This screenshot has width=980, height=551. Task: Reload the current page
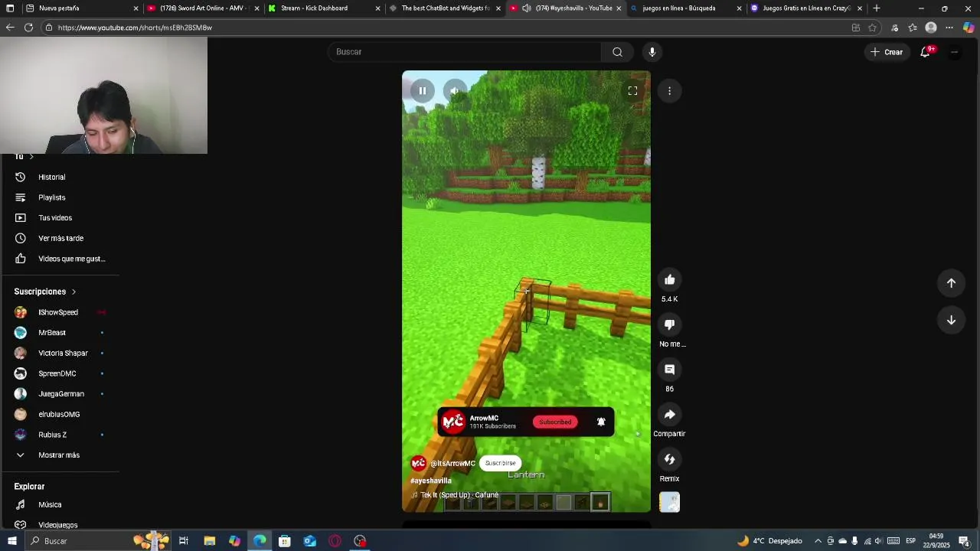[28, 28]
